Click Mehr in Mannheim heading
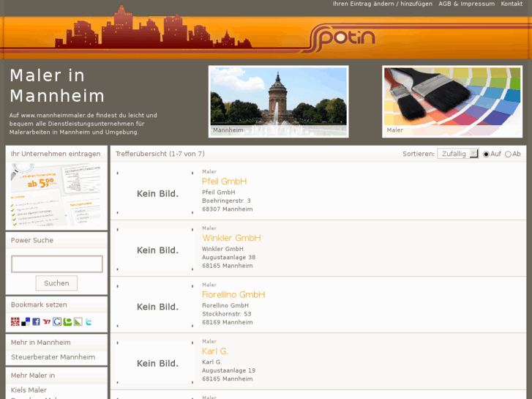This screenshot has height=399, width=532. pyautogui.click(x=41, y=343)
